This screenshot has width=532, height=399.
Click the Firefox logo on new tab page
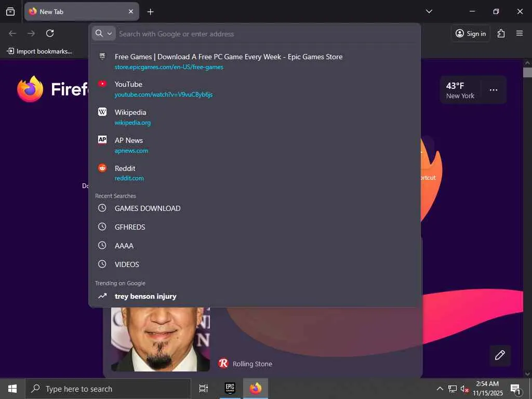click(30, 89)
